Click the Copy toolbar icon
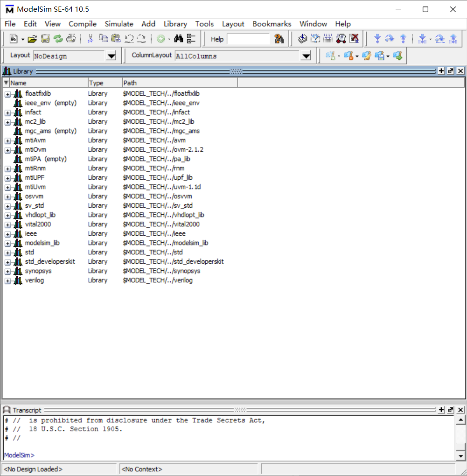 103,39
